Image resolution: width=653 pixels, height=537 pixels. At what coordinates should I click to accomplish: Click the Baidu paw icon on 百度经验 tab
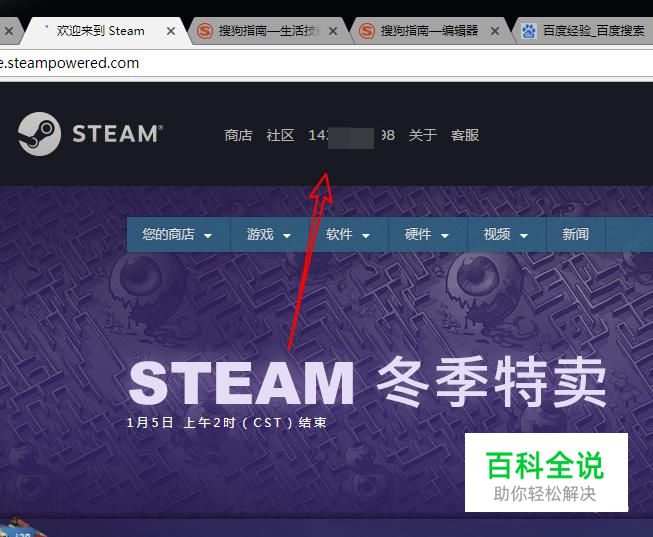[x=528, y=31]
